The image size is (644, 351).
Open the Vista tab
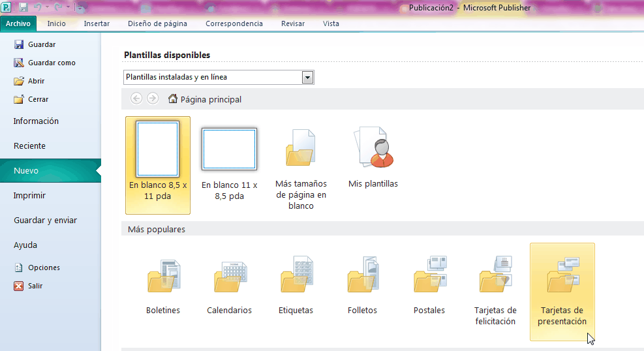pyautogui.click(x=331, y=23)
